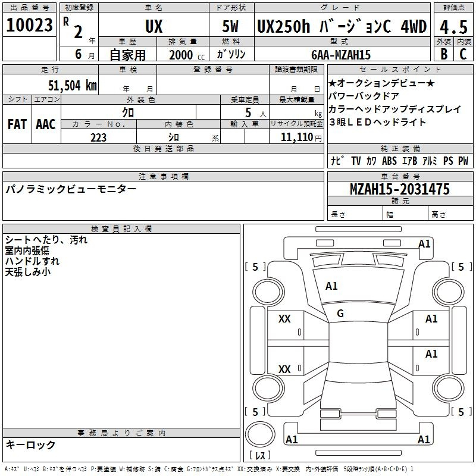Image resolution: width=476 pixels, height=476 pixels.
Task: Select the grade text UX250h バージョンC 4WD
Action: point(342,26)
